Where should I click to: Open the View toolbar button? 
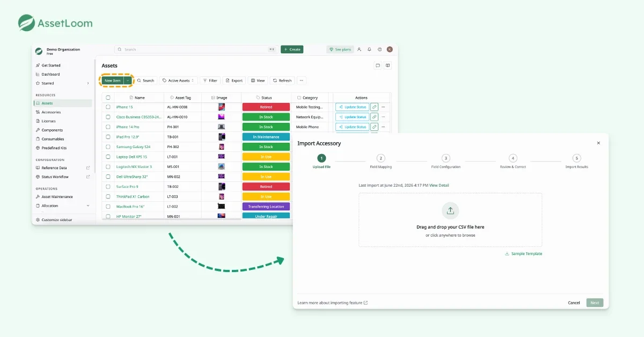click(258, 80)
